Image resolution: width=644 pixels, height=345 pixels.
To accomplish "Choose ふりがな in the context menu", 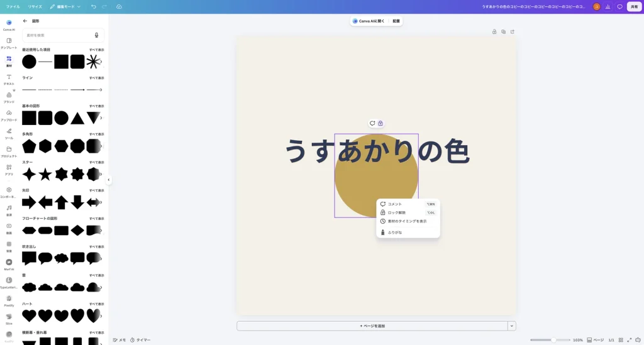I will (408, 232).
